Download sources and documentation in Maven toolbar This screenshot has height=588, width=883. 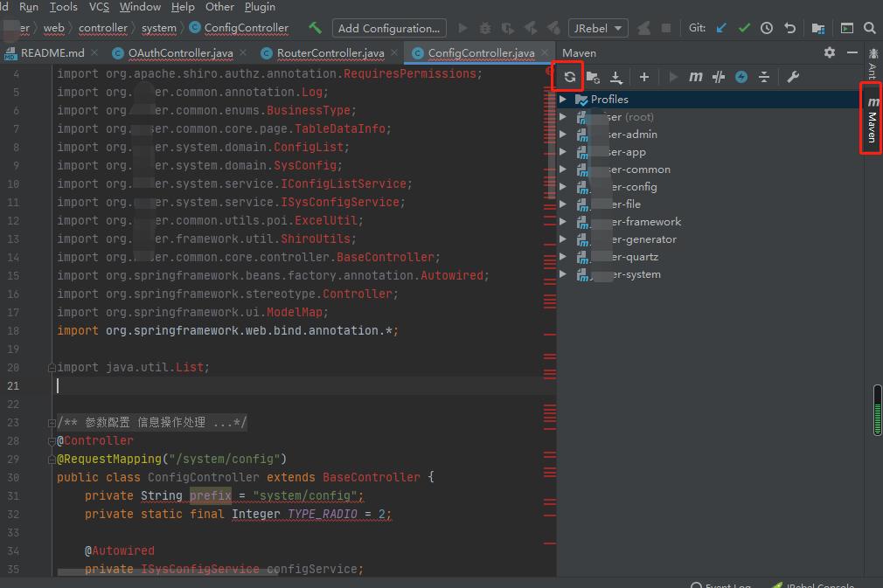click(616, 77)
